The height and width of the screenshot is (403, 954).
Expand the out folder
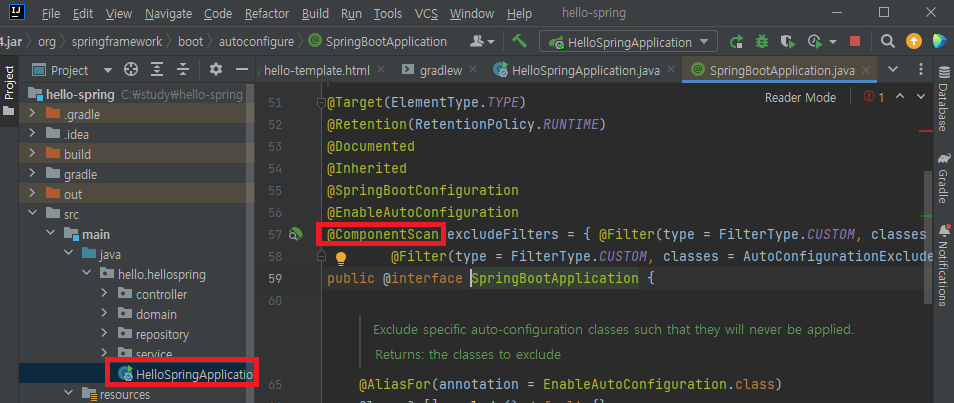click(x=32, y=194)
